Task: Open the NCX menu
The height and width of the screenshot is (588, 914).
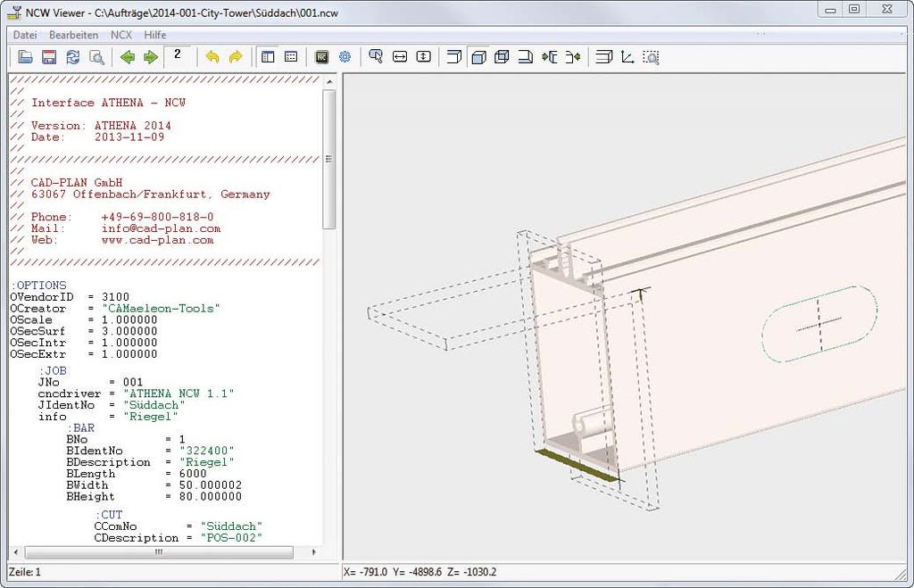Action: [121, 35]
